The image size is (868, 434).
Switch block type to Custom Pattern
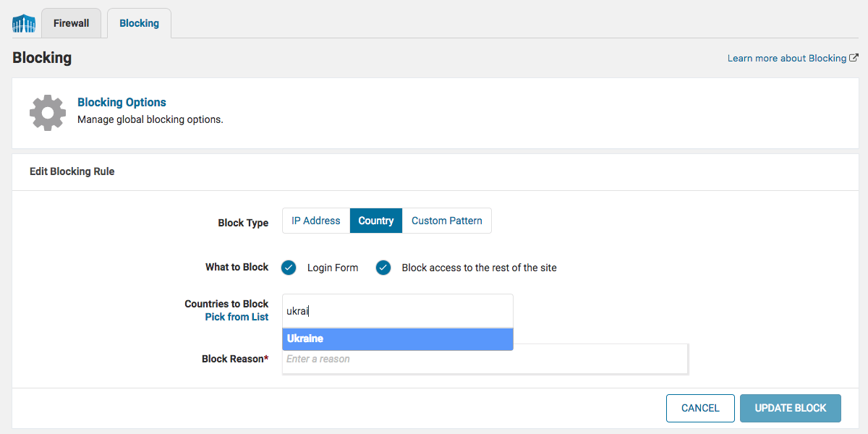446,221
